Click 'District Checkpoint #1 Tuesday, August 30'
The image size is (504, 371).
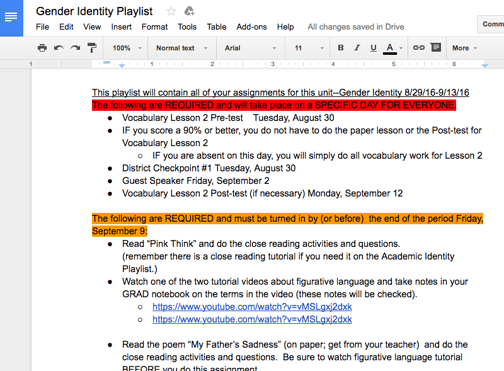209,168
